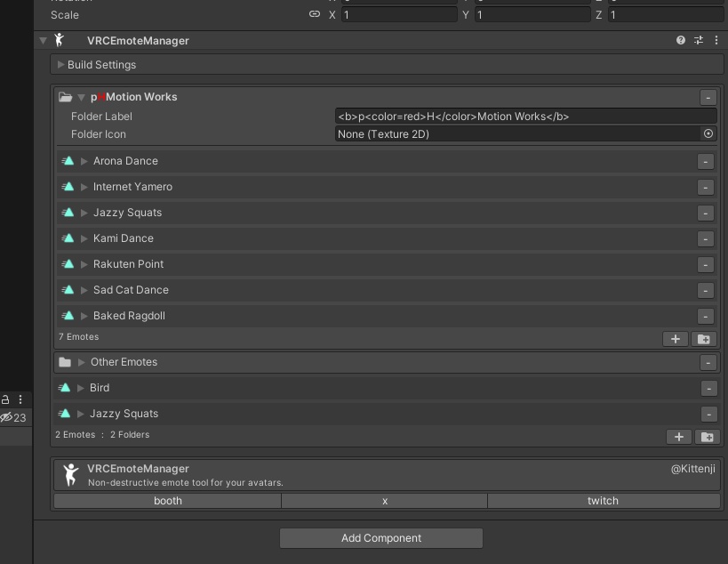Toggle the unlocked padlock icon
This screenshot has width=728, height=564.
tap(5, 399)
